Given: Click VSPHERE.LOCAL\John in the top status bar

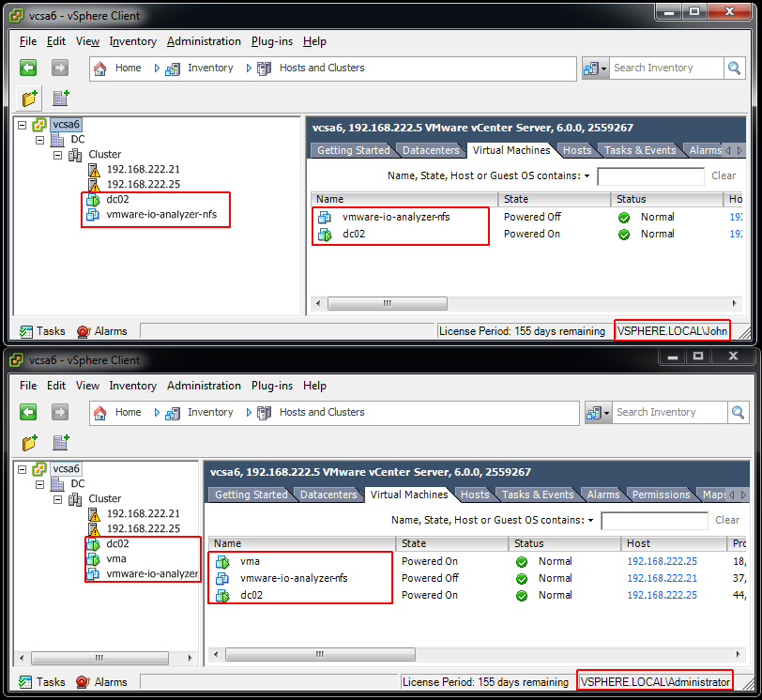Looking at the screenshot, I should 672,331.
